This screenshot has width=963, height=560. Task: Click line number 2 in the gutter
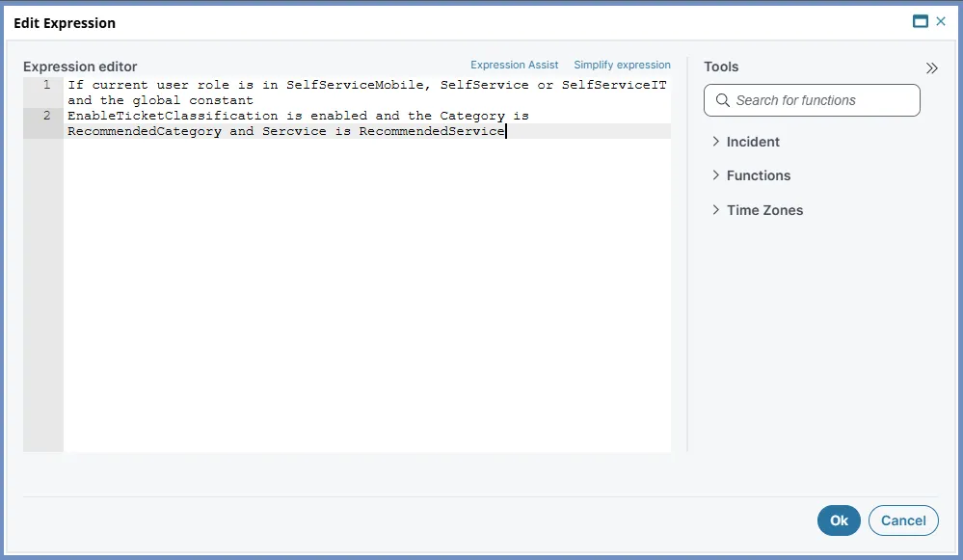(46, 116)
